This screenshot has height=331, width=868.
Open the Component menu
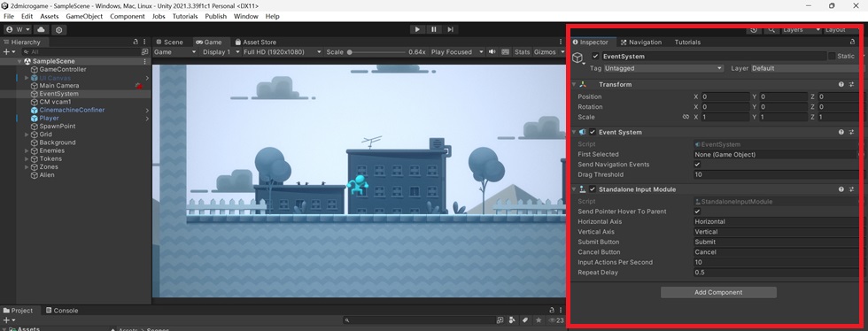coord(128,16)
